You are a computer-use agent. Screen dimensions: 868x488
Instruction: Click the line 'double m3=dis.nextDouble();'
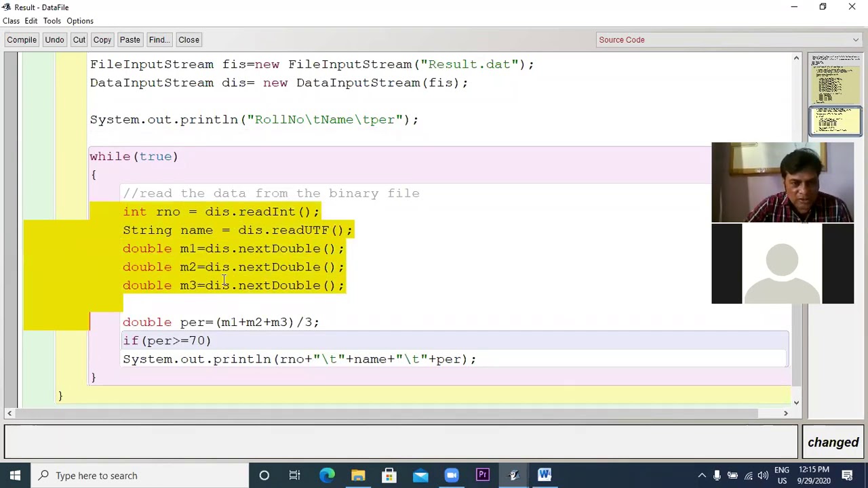(233, 285)
